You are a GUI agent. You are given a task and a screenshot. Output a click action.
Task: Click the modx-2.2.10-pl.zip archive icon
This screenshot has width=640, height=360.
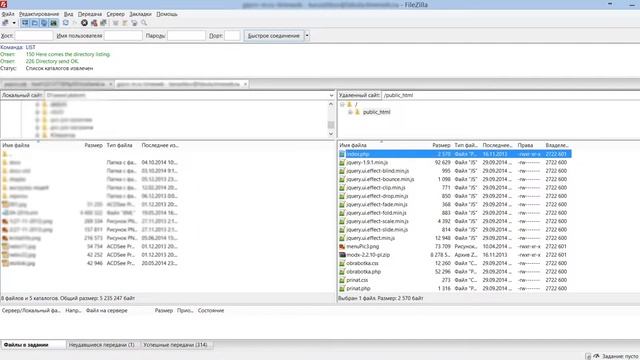coord(342,255)
